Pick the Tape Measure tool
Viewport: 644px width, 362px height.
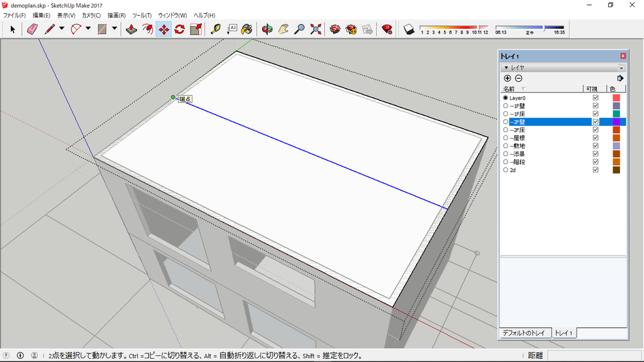click(216, 29)
